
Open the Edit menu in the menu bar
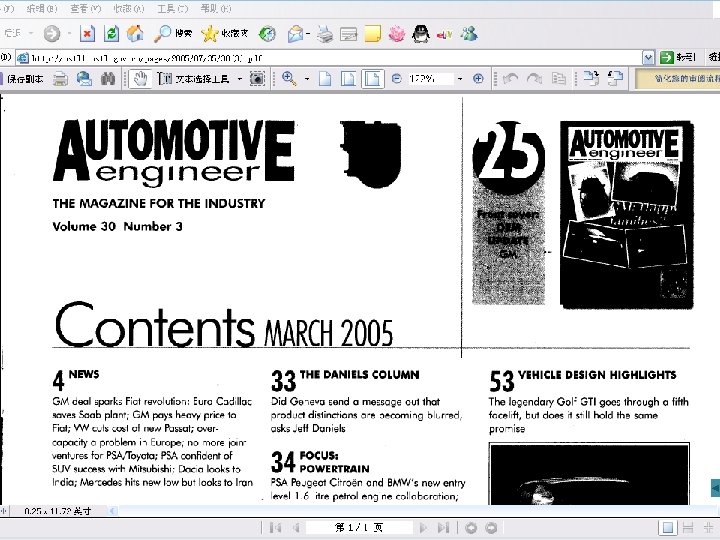42,9
